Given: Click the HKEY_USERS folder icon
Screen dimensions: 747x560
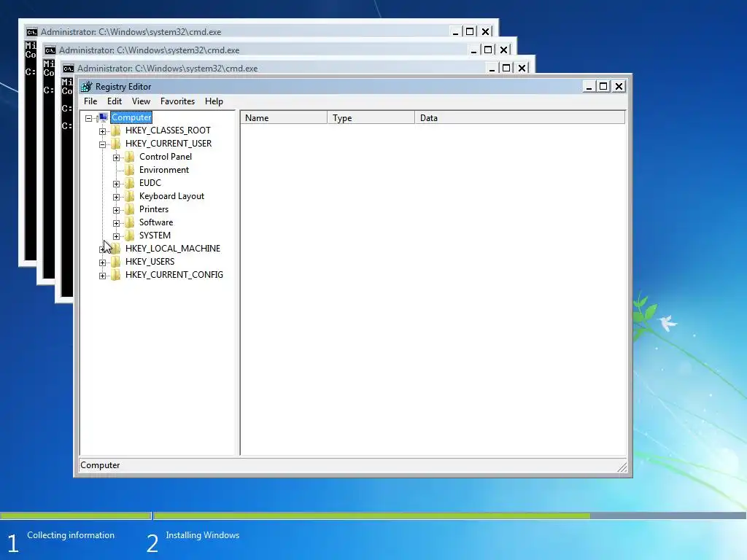Looking at the screenshot, I should point(116,262).
